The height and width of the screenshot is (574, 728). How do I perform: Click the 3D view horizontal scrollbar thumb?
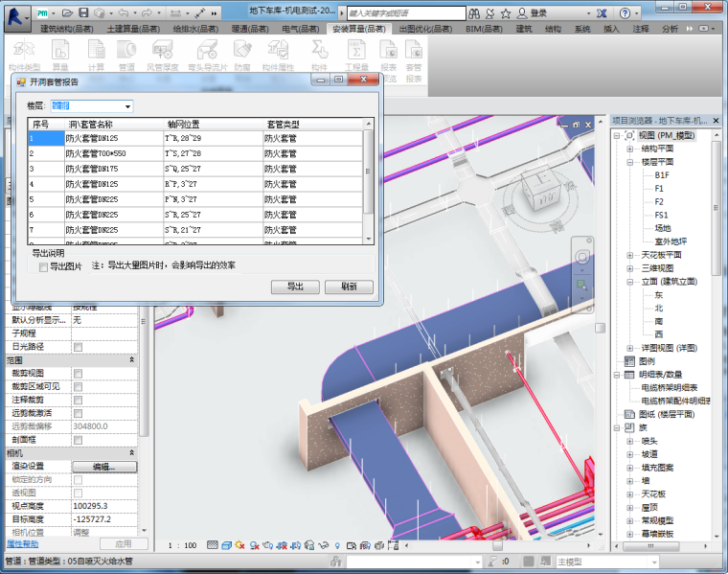tap(498, 545)
